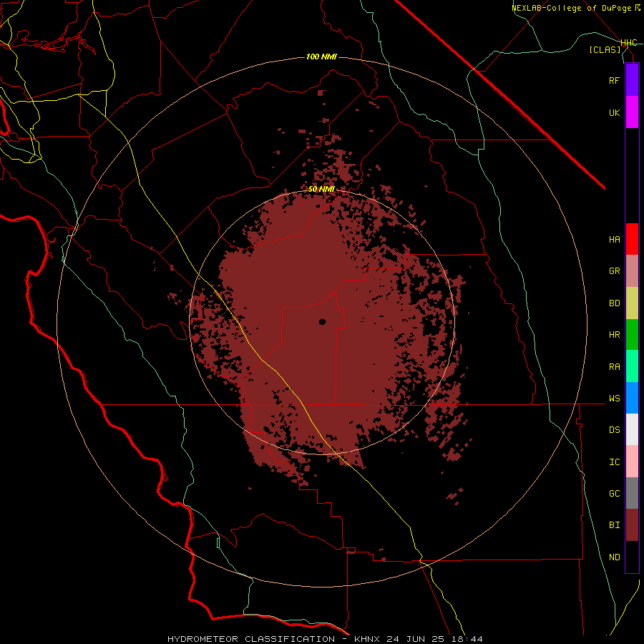644x644 pixels.
Task: Click the WS legend label
Action: 614,399
